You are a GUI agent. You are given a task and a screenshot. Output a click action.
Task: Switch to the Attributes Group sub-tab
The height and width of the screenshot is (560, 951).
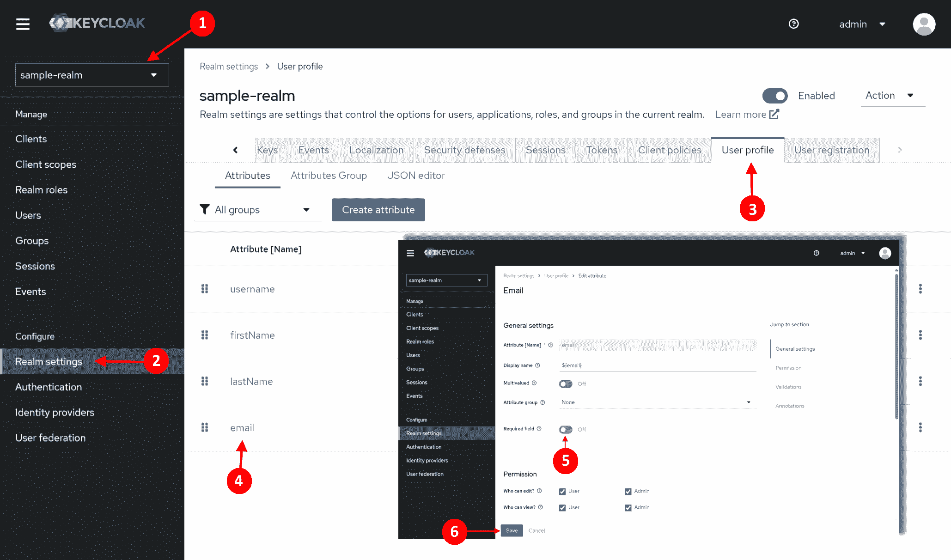click(x=329, y=176)
